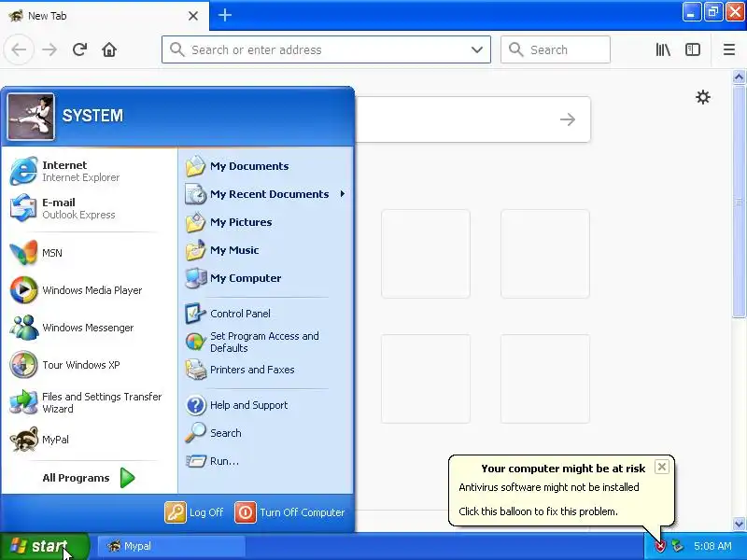Open the My Pictures folder
This screenshot has width=747, height=560.
coord(266,222)
